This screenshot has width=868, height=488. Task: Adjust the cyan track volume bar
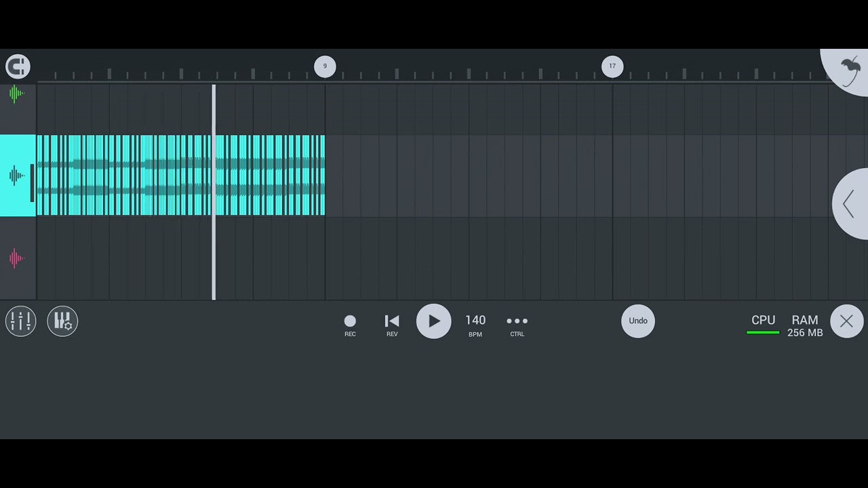coord(32,183)
